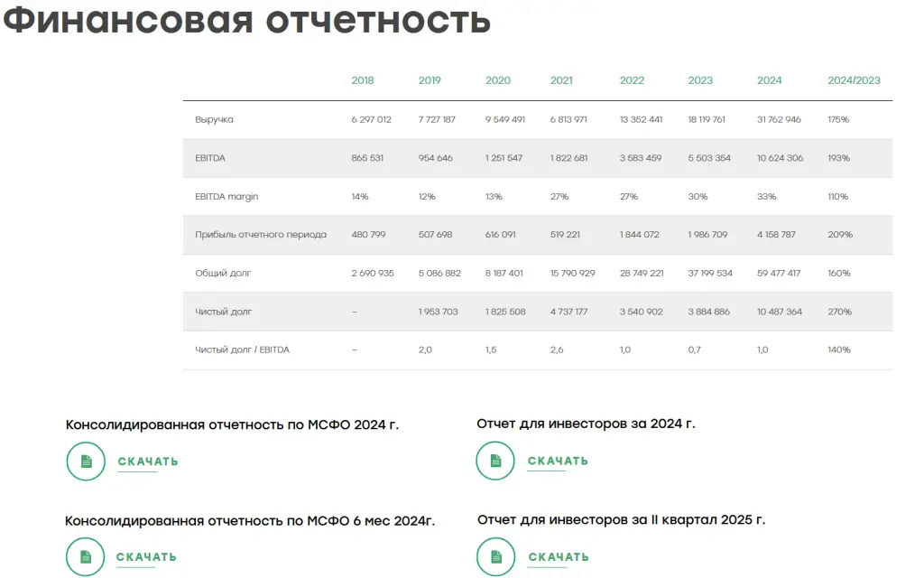Click the EBITDA margin row label

coord(226,196)
